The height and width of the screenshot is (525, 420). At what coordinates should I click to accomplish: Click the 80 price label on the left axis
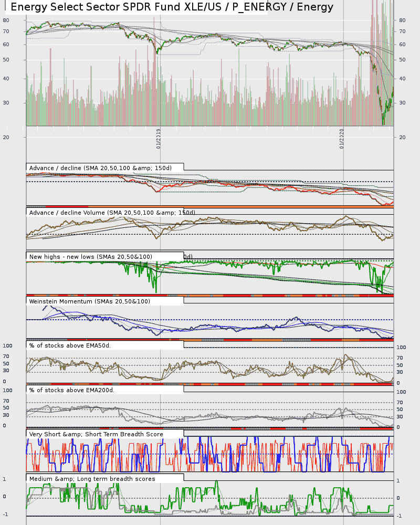tap(6, 20)
